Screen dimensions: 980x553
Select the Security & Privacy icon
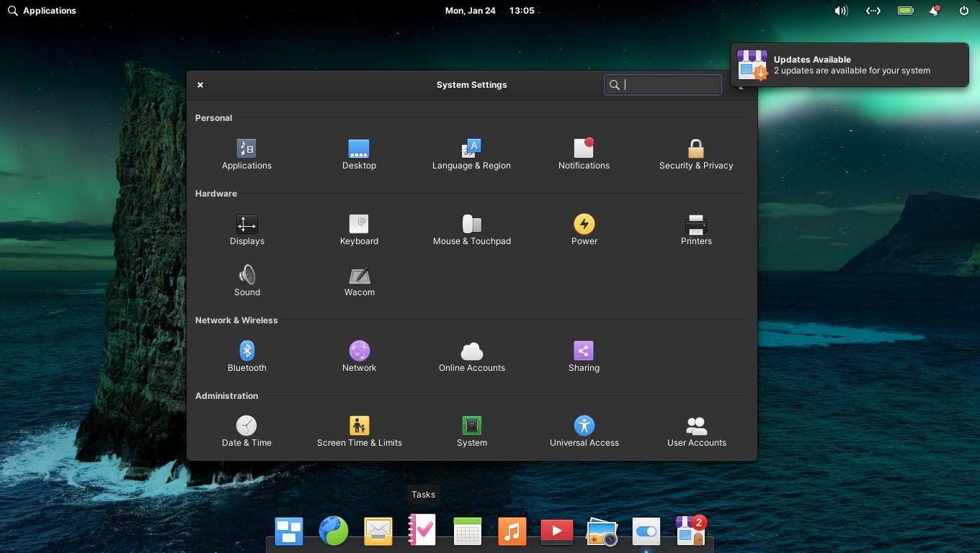(x=695, y=154)
